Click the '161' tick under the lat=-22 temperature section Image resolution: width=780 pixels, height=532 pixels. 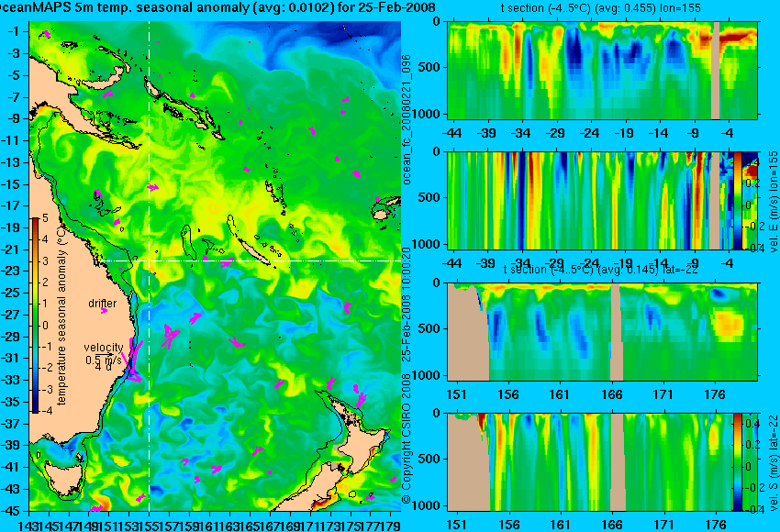560,394
